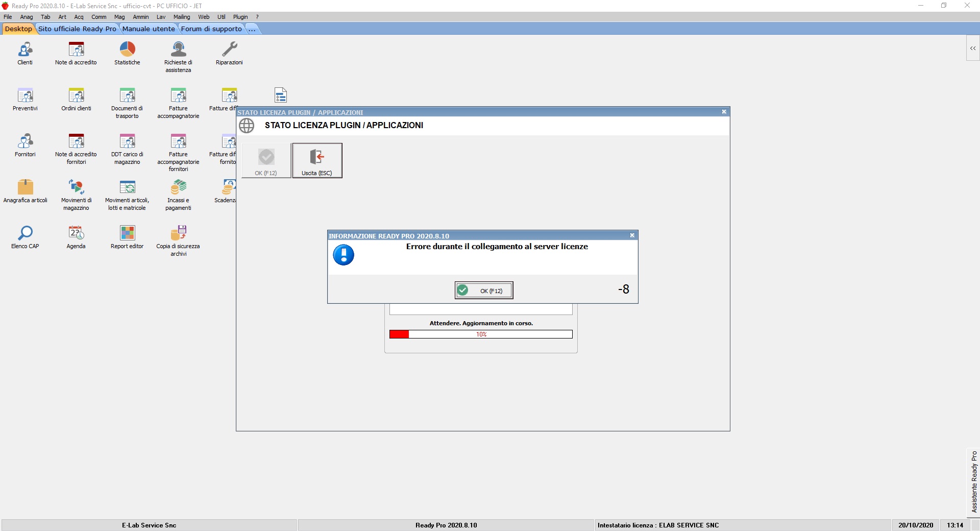Switch to the Desktop tab
The image size is (980, 531).
click(18, 29)
